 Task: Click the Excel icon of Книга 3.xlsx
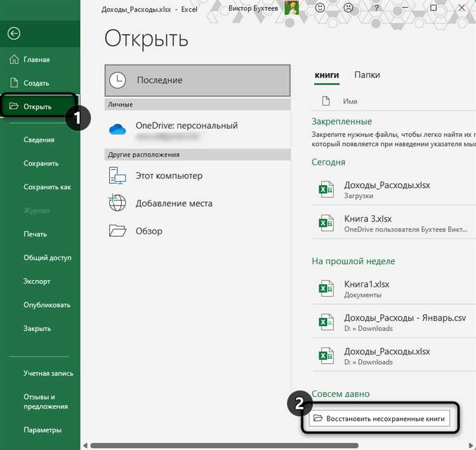point(326,223)
